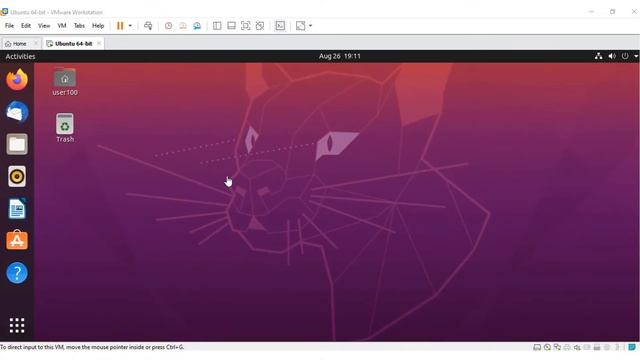Toggle the thumbnail bar view
Screen dimensions: 640x360
(x=231, y=26)
